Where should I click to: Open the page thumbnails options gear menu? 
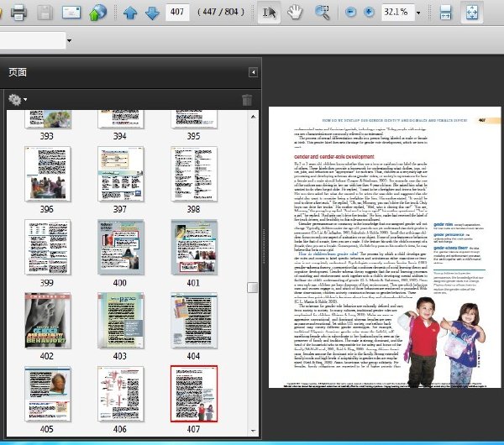point(18,100)
